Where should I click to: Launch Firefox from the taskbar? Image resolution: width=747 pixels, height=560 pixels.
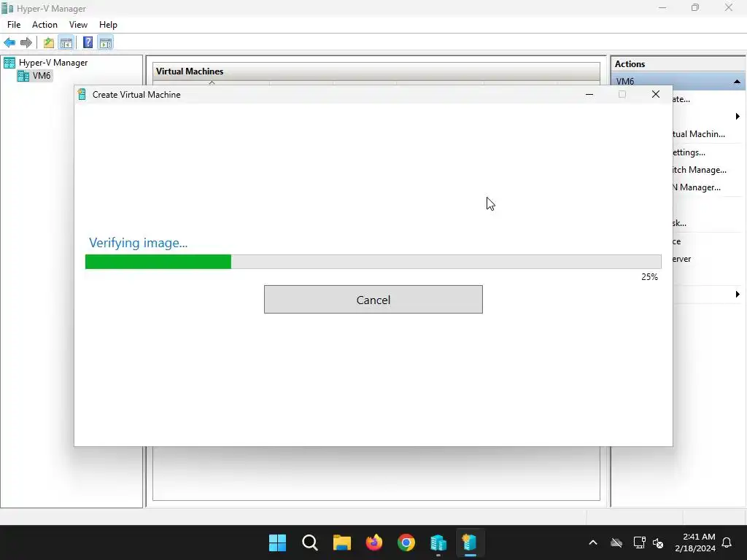click(374, 542)
